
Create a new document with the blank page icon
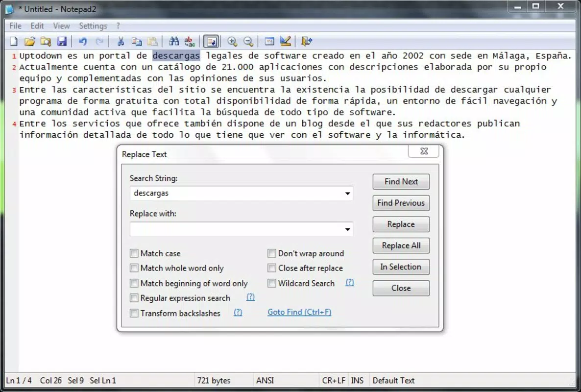click(14, 41)
